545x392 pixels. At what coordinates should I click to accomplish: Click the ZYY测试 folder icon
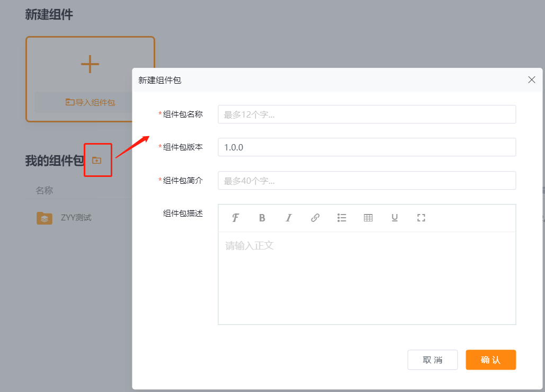tap(44, 218)
